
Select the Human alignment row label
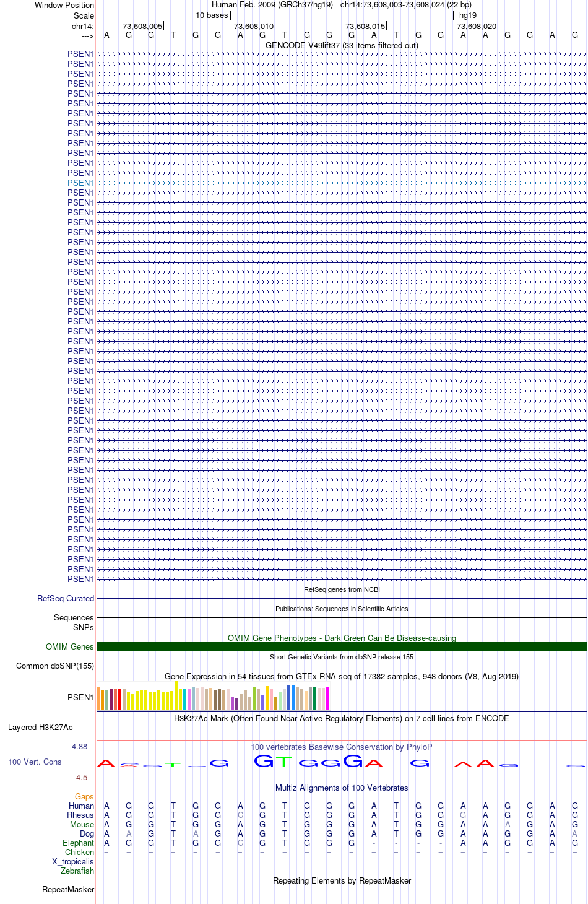81,806
